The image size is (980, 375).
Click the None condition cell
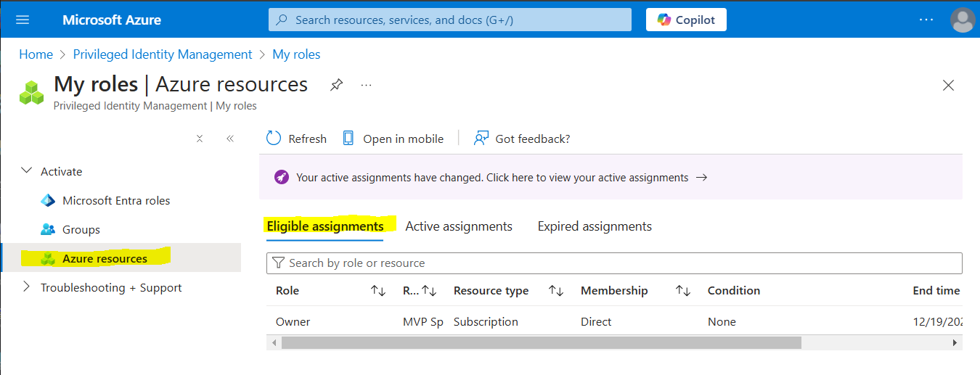pos(722,322)
